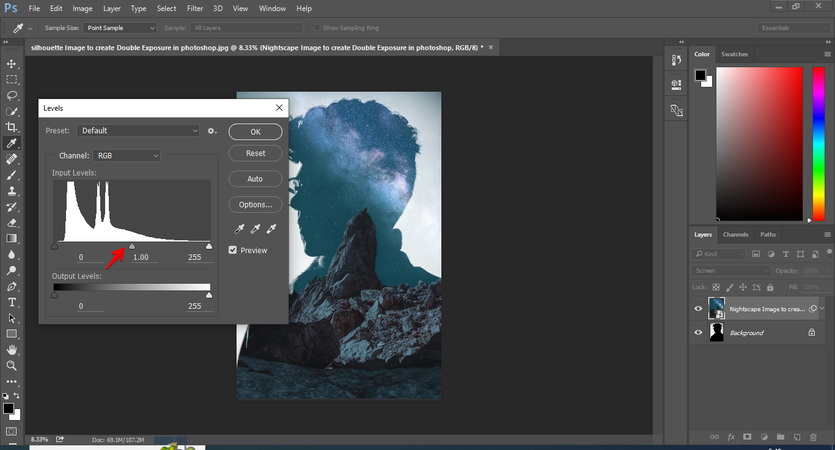
Task: Pick the black point eyedropper in Levels
Action: tap(240, 229)
